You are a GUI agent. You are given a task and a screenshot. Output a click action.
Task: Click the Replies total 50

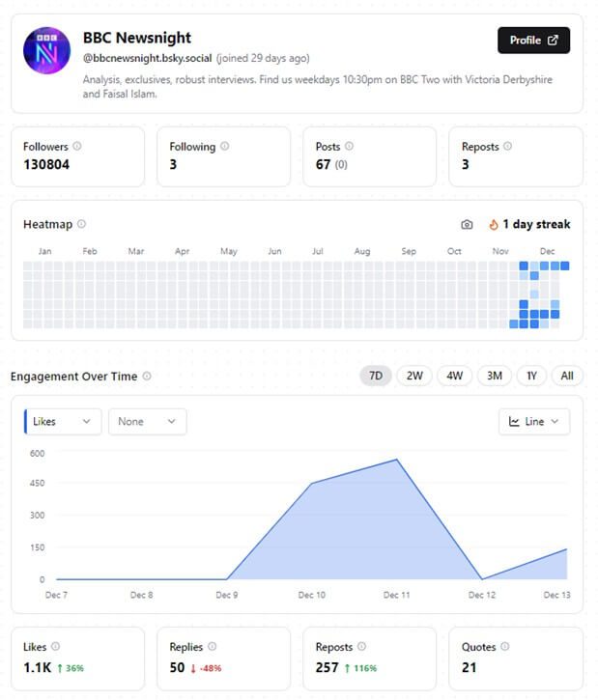click(x=177, y=667)
